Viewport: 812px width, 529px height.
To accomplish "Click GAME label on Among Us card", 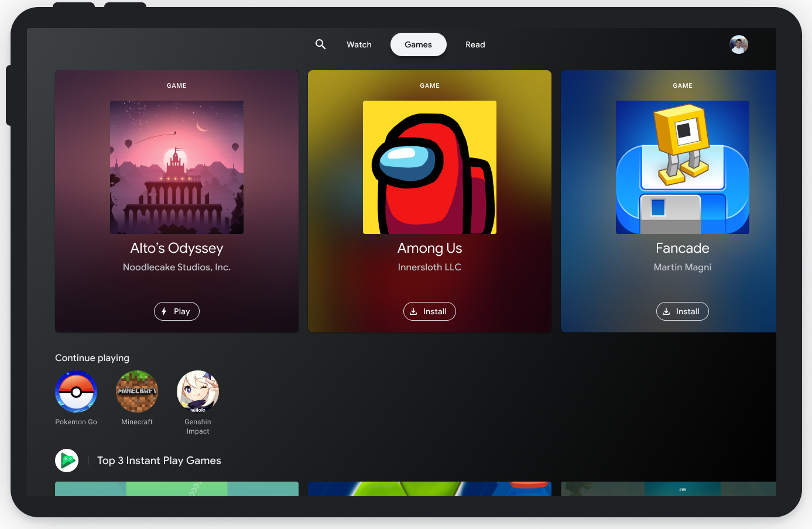I will pyautogui.click(x=430, y=85).
